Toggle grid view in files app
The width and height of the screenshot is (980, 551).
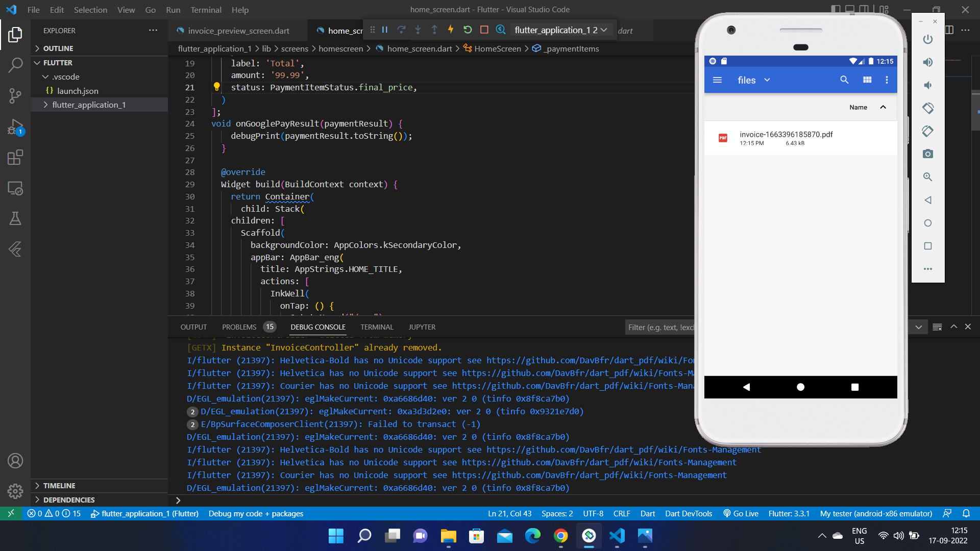point(867,80)
